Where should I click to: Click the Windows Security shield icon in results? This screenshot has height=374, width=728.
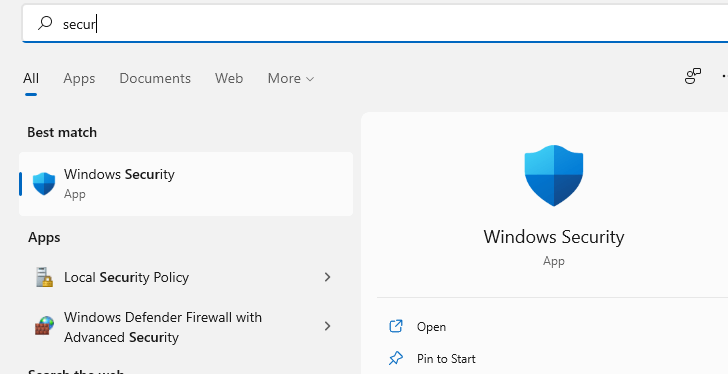(x=44, y=184)
